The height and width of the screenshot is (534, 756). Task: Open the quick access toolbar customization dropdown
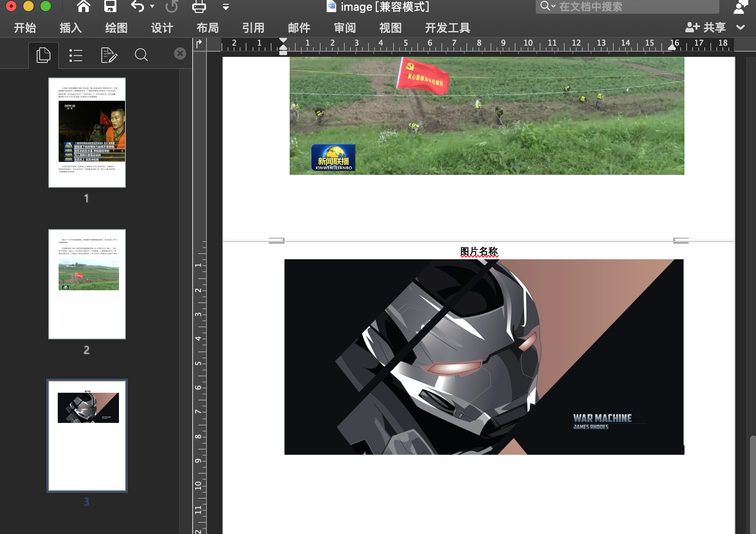click(x=225, y=6)
